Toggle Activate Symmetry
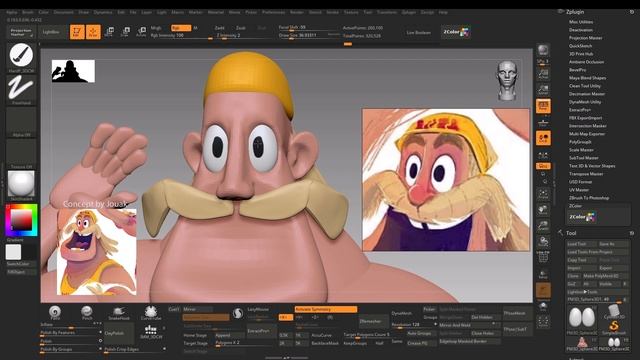640x360 pixels. (325, 309)
